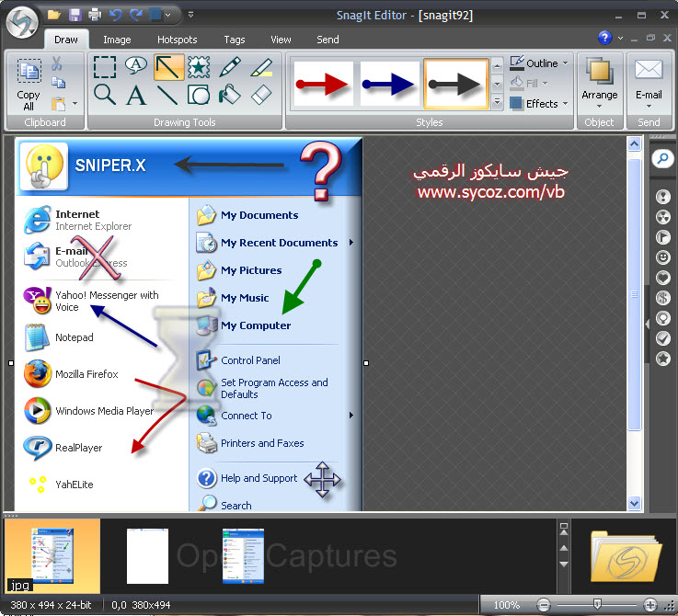Screen dimensions: 678x616
Task: Click the zoom out minus button
Action: click(x=544, y=604)
